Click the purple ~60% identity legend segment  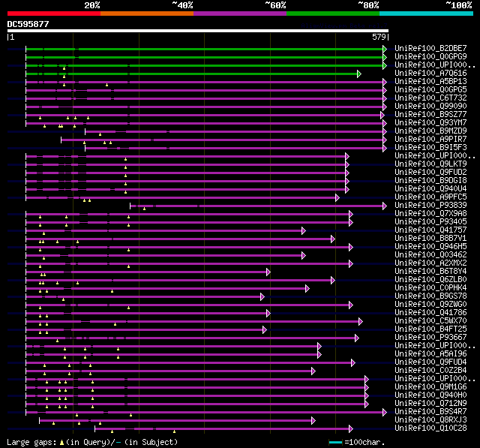point(240,14)
